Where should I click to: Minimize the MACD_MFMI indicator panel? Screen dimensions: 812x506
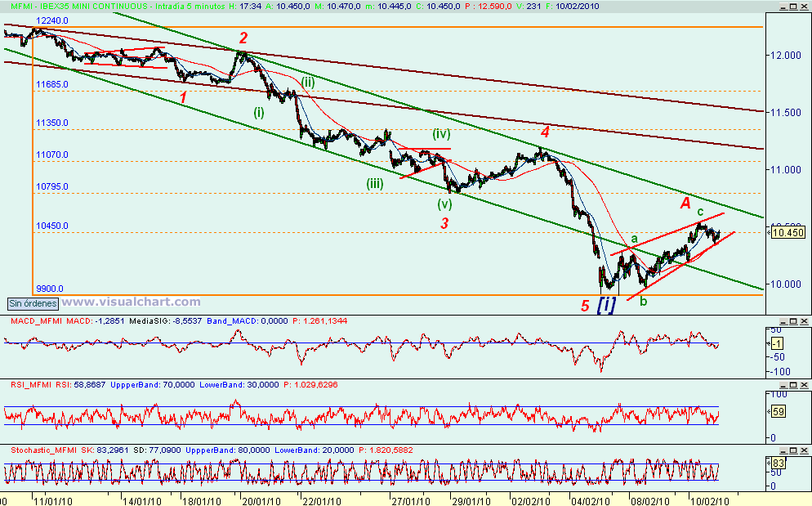click(783, 321)
